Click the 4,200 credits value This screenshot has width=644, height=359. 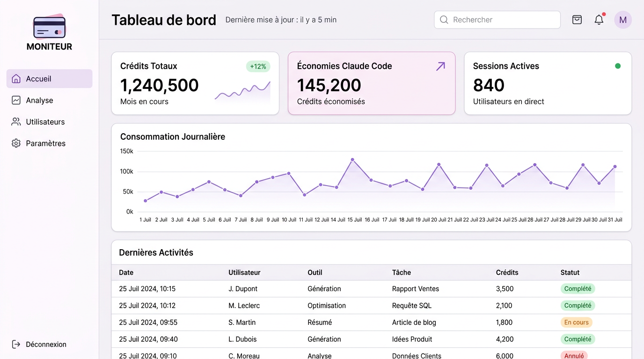[505, 339]
